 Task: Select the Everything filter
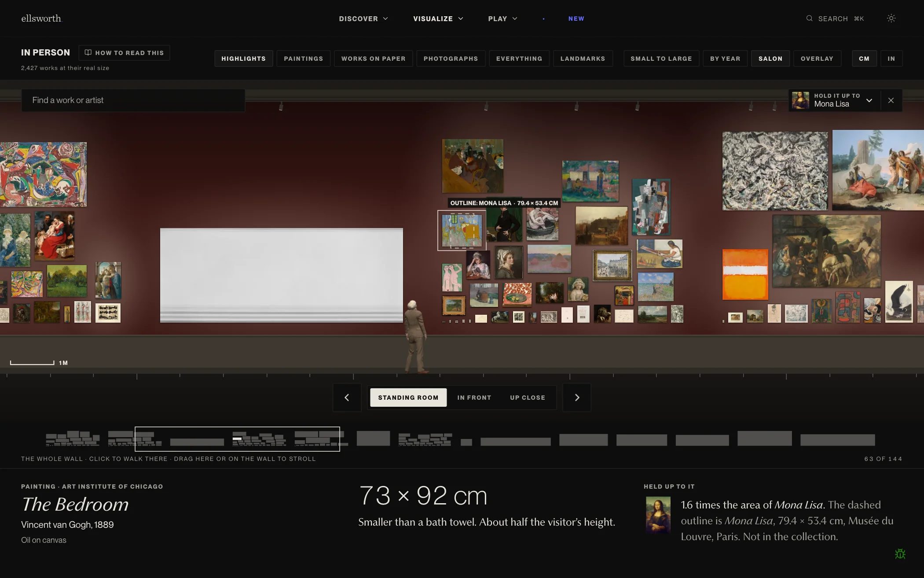tap(519, 59)
